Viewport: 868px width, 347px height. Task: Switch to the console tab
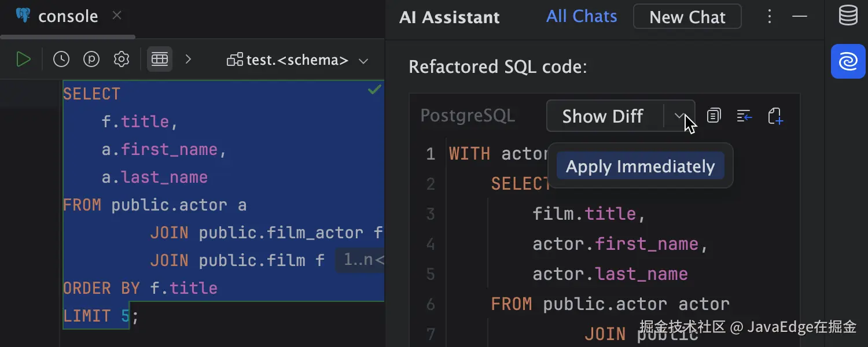point(68,16)
